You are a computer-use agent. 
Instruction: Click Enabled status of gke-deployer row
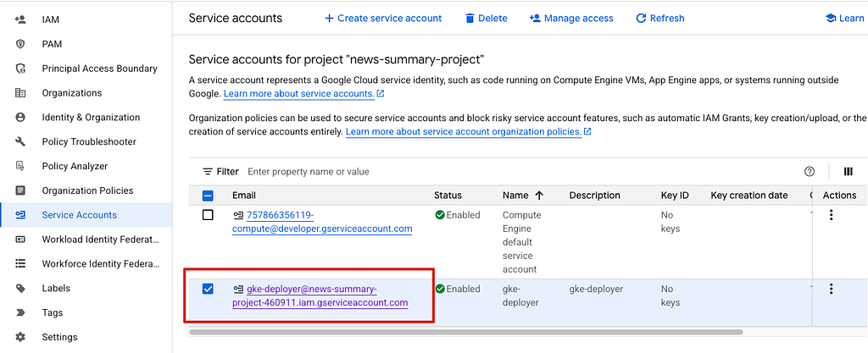pyautogui.click(x=457, y=289)
